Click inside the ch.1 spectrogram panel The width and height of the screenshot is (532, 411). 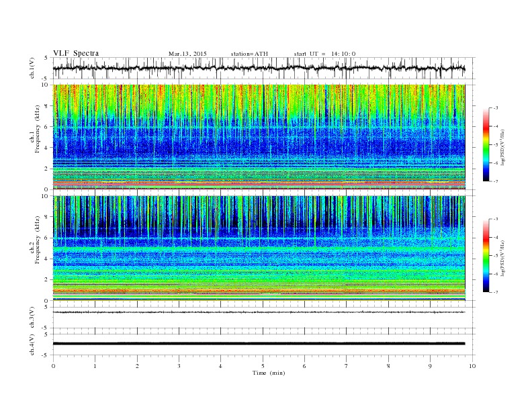tap(259, 137)
